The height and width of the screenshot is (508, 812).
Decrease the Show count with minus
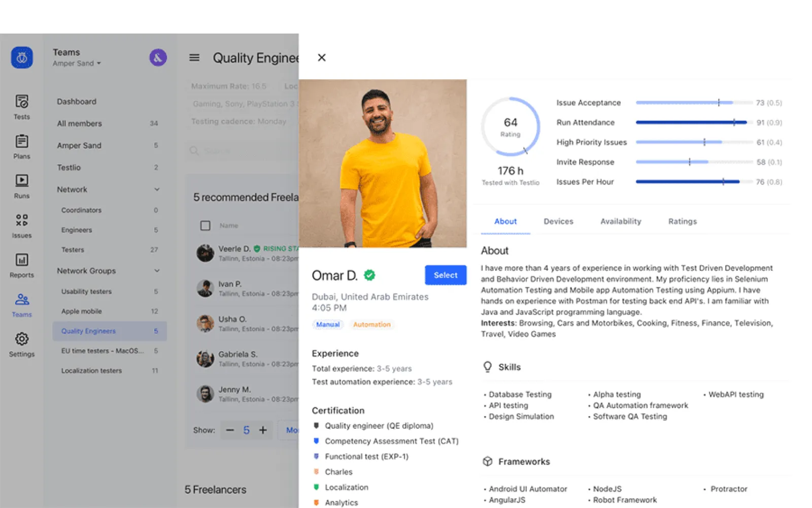point(230,430)
